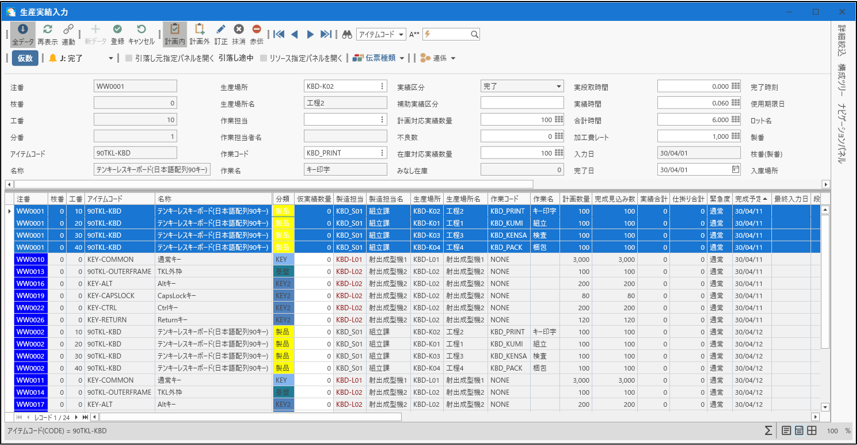
Task: Click the 抹消 delete icon
Action: 238,34
